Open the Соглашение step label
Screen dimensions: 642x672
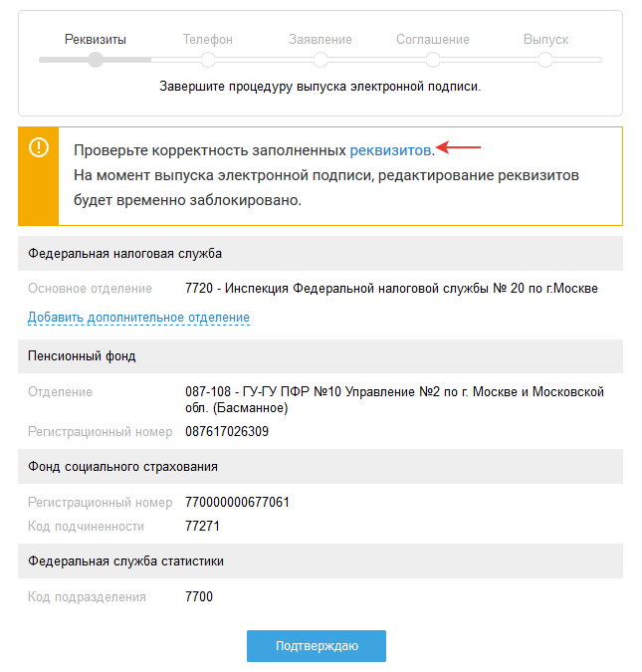point(433,40)
